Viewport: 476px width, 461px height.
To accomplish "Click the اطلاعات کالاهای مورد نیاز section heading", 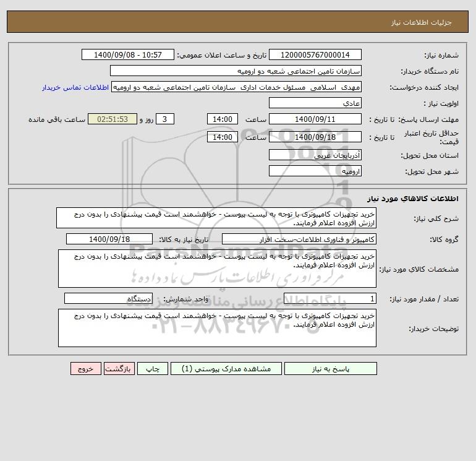I will pos(413,199).
